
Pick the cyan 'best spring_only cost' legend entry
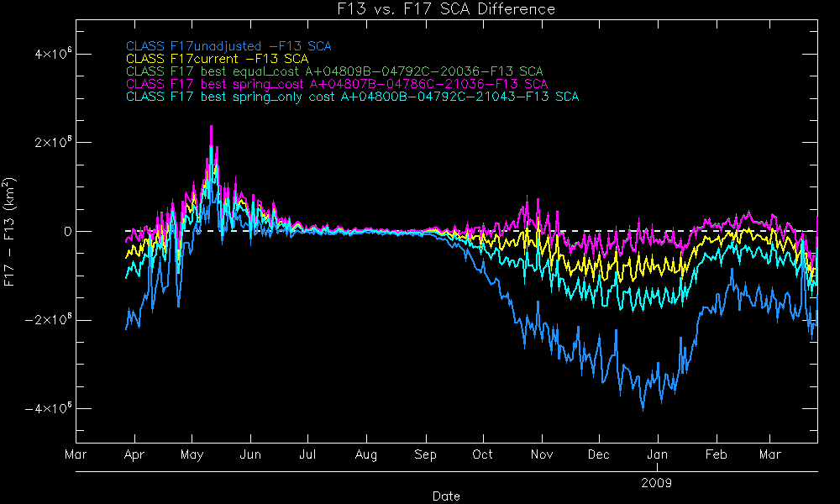click(352, 97)
